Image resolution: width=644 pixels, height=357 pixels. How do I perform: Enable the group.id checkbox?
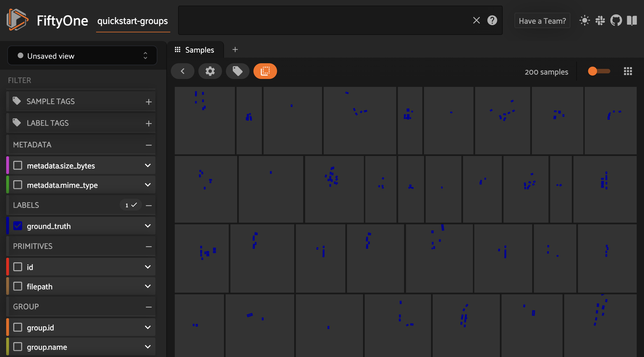pos(18,327)
